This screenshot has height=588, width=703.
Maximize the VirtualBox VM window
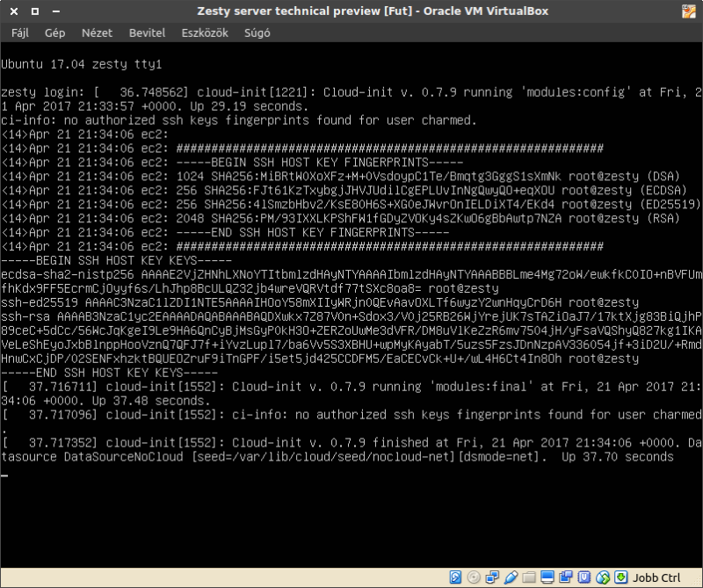(35, 11)
